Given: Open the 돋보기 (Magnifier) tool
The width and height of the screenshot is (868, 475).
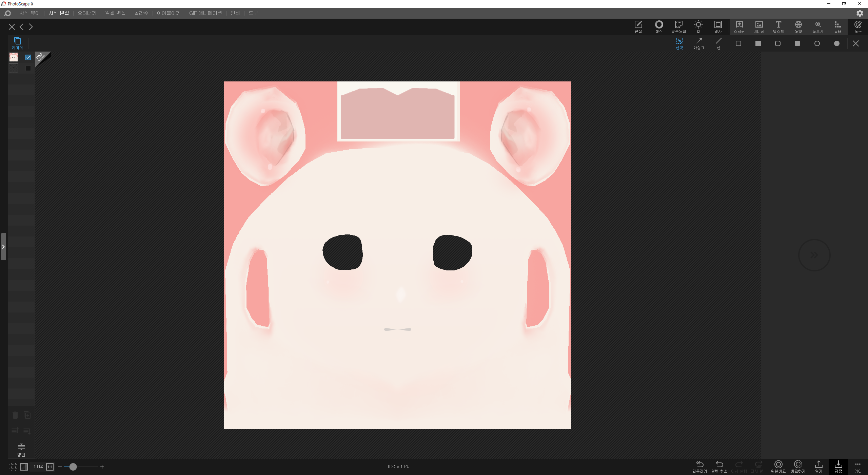Looking at the screenshot, I should click(818, 27).
